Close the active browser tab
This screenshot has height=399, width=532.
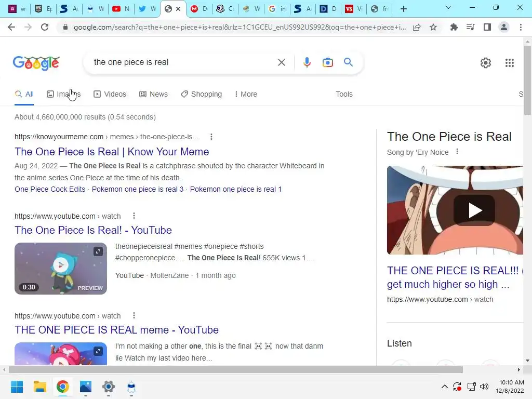[178, 9]
